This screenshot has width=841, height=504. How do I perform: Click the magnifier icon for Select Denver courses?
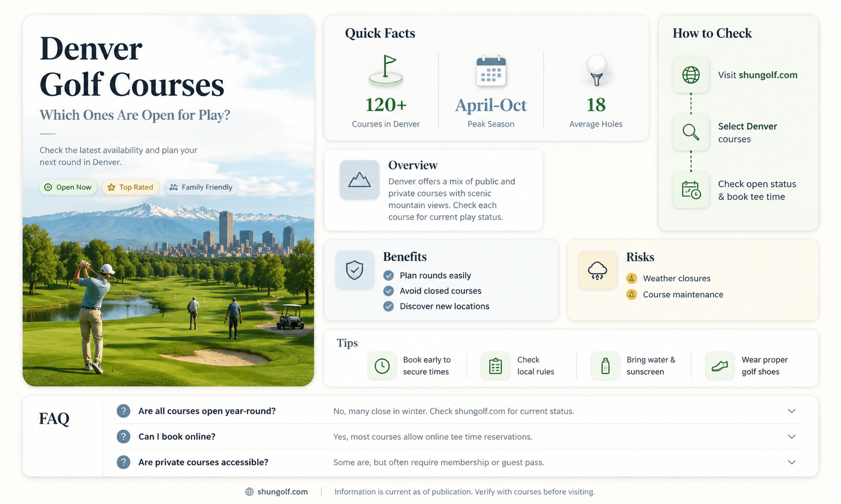(691, 132)
